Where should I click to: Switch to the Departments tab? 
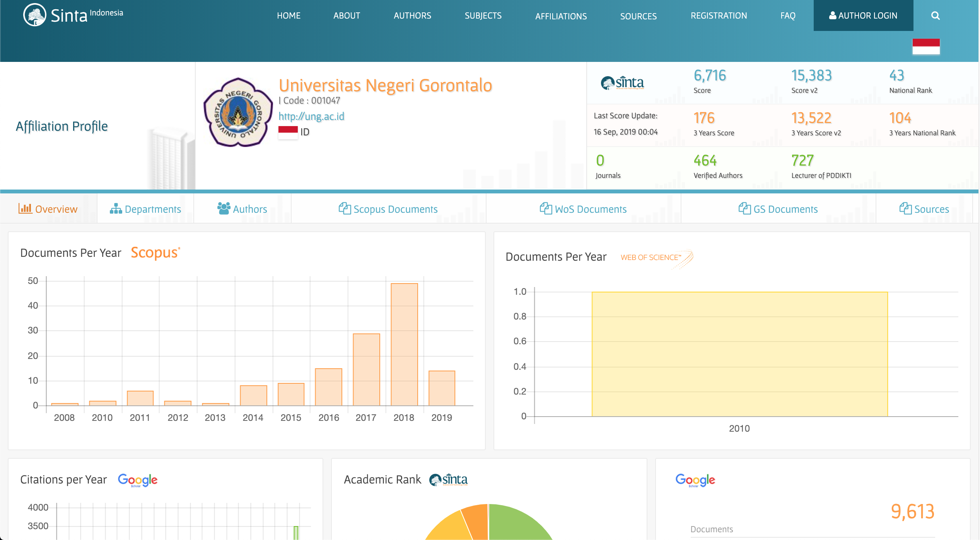[145, 209]
